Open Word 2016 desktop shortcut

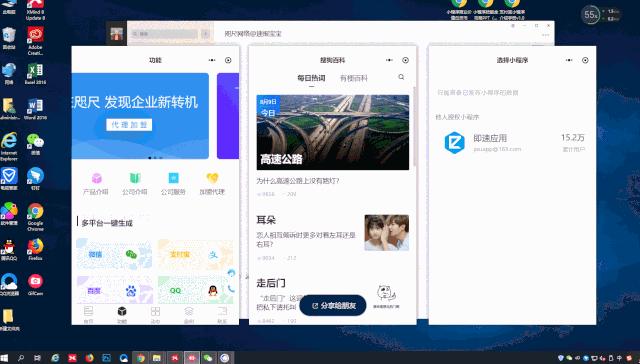[x=35, y=108]
